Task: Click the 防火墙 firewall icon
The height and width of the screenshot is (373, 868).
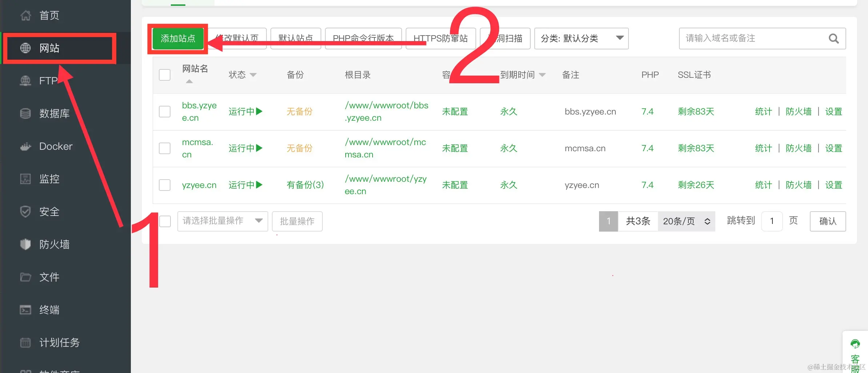Action: 25,244
